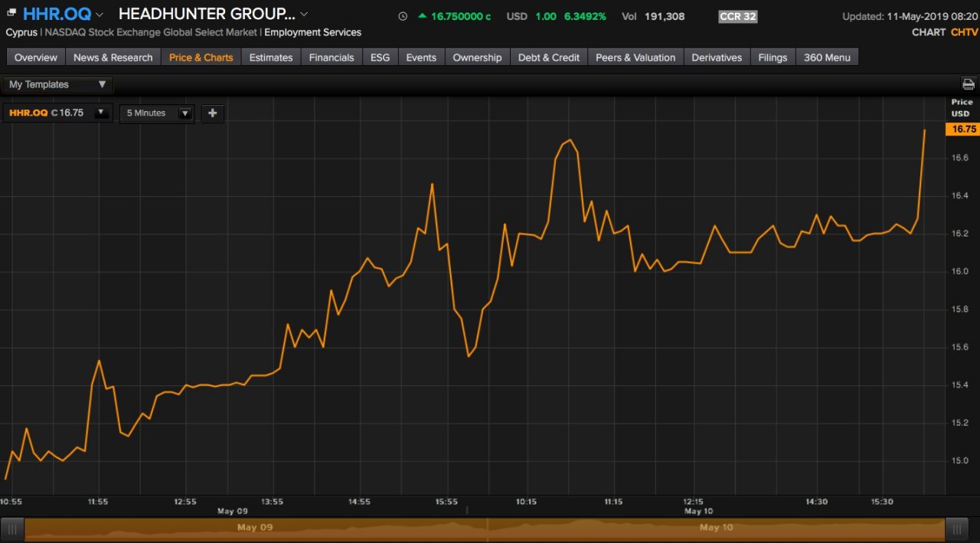Switch to the ESG tab
The width and height of the screenshot is (980, 543).
click(x=380, y=57)
